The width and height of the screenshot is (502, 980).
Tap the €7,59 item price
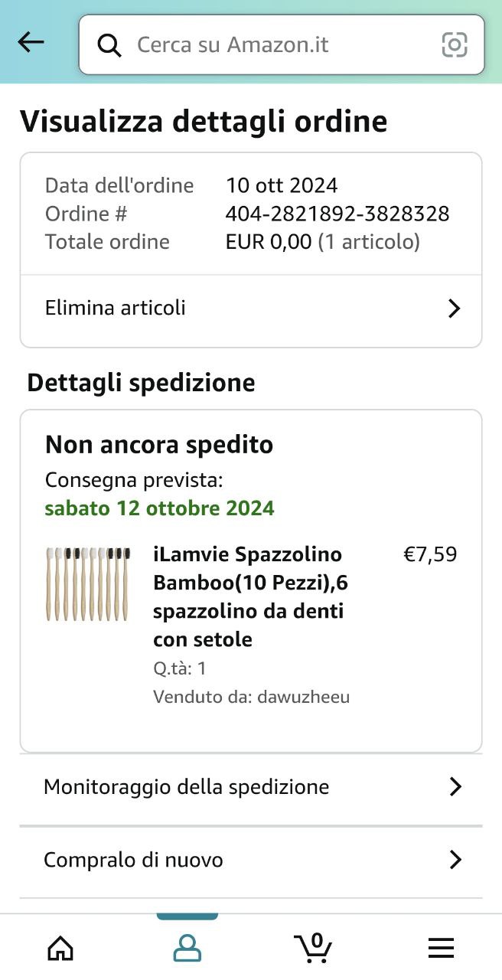point(430,554)
